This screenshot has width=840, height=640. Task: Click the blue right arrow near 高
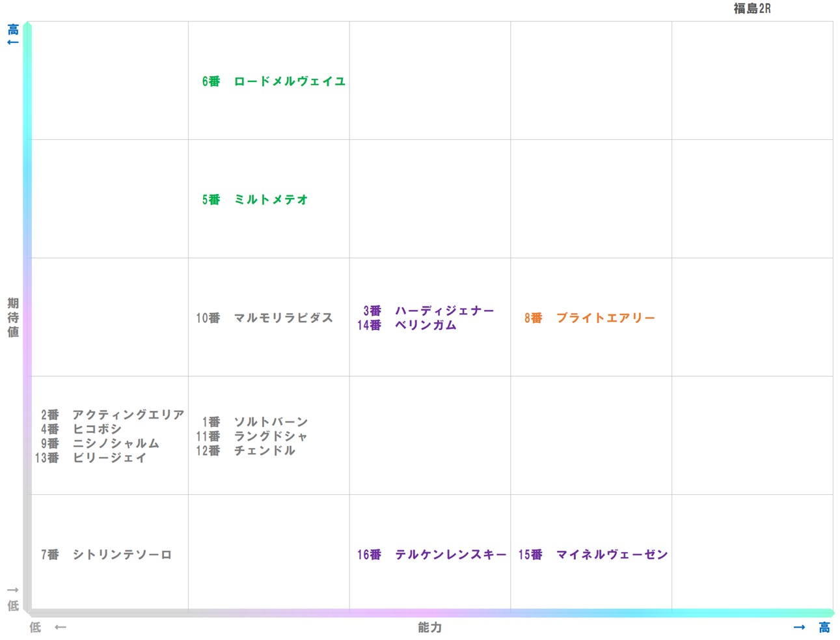[x=800, y=627]
